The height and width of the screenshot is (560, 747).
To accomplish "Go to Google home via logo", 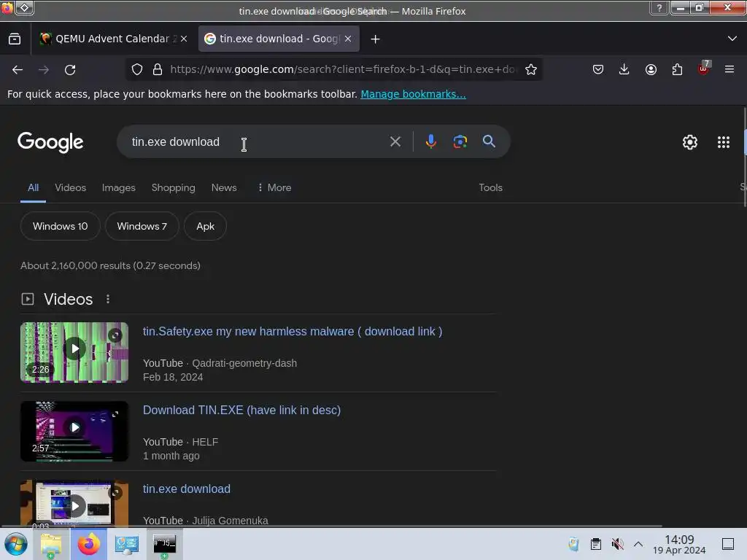I will (50, 142).
